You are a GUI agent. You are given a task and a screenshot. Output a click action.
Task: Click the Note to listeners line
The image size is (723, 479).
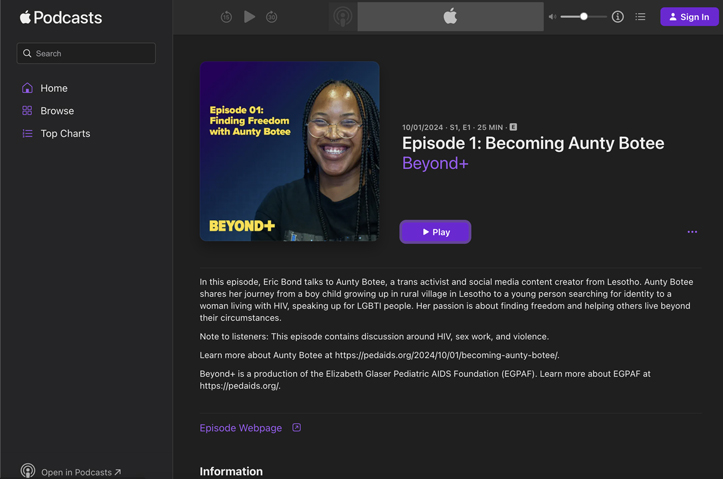point(374,337)
